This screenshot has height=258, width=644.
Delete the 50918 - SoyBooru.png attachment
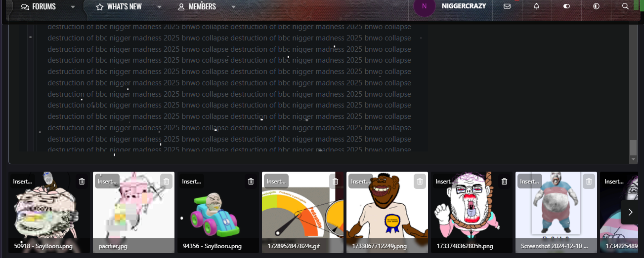82,182
